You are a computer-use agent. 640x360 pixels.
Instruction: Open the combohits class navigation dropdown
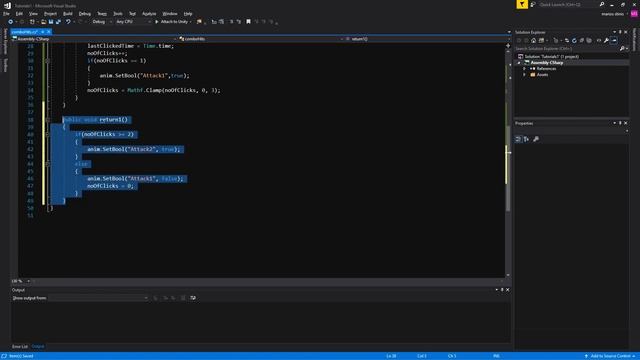point(261,39)
